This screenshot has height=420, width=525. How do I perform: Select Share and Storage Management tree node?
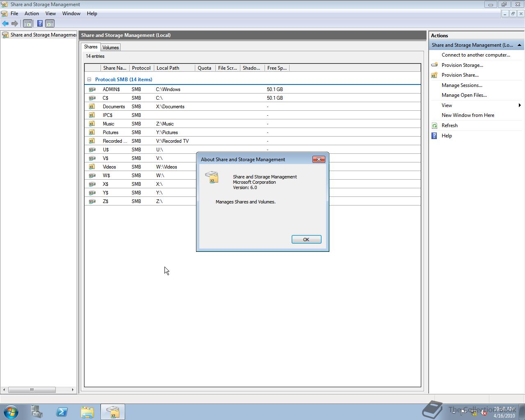coord(43,35)
